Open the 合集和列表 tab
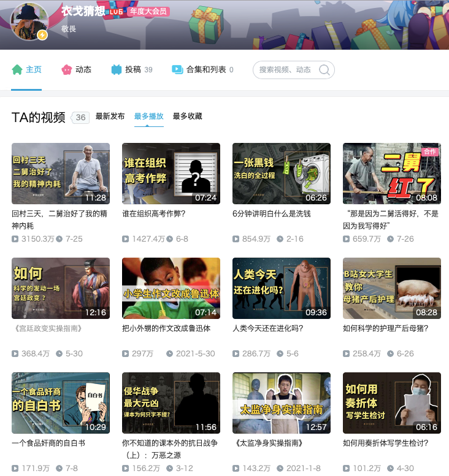This screenshot has width=449, height=476. (202, 69)
